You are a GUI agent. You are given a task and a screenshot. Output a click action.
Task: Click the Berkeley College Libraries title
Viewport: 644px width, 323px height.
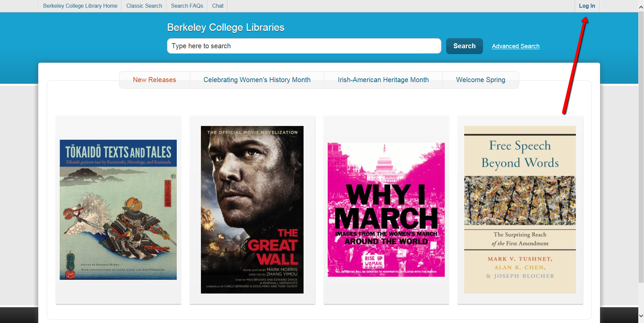click(226, 27)
